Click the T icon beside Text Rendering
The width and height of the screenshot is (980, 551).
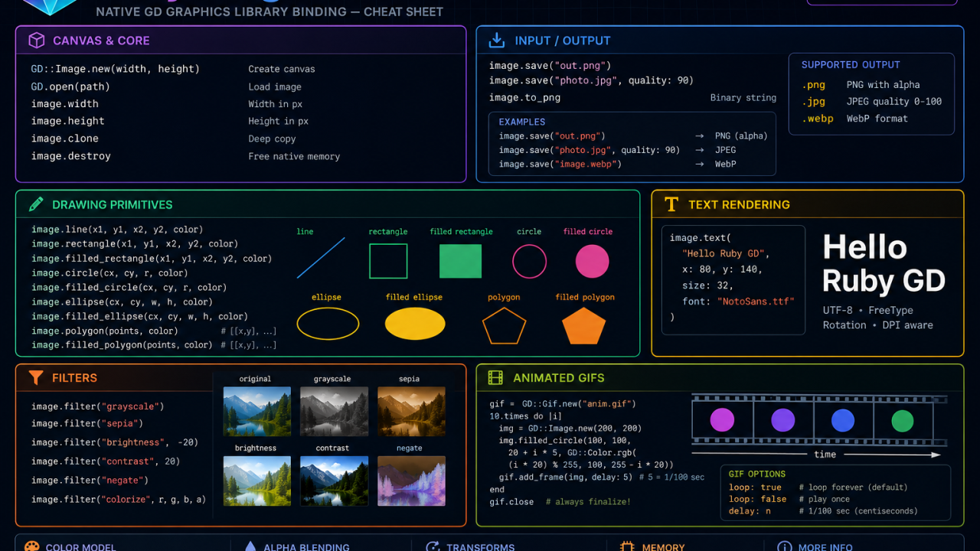click(671, 204)
